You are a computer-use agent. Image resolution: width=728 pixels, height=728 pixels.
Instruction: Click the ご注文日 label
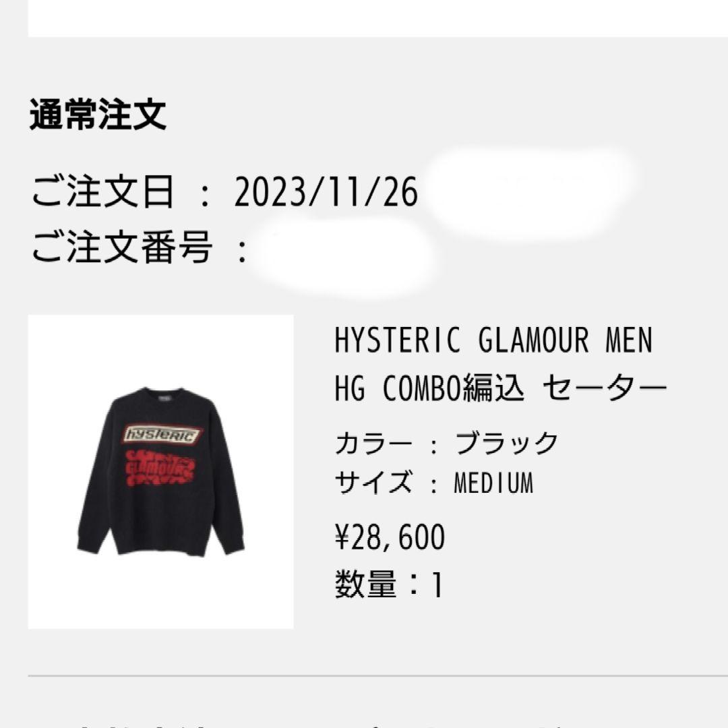click(x=103, y=191)
